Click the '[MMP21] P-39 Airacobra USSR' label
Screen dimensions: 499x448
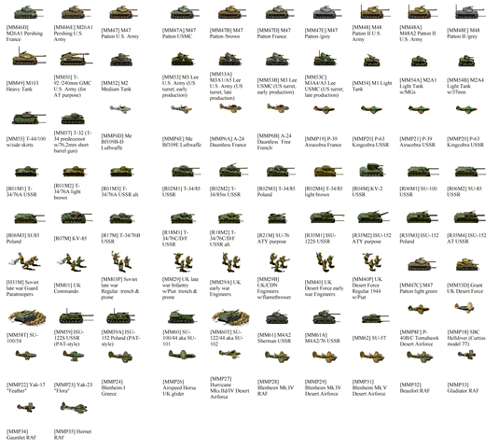coord(417,142)
